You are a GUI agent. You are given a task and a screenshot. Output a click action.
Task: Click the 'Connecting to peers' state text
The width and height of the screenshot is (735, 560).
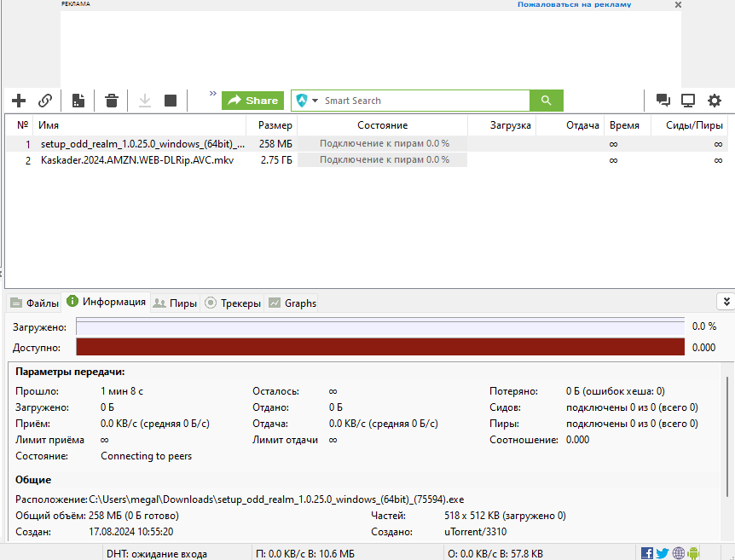(147, 456)
